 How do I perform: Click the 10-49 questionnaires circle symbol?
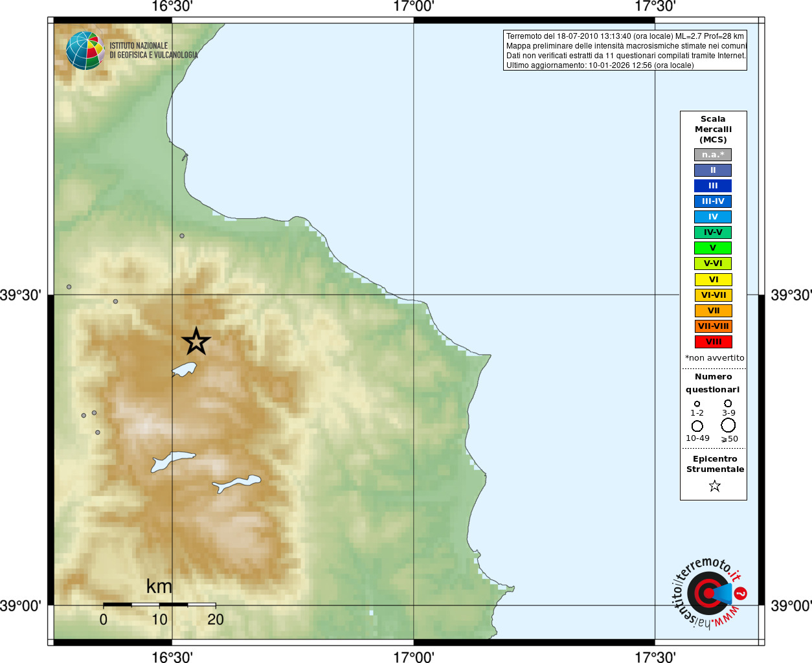pos(697,426)
